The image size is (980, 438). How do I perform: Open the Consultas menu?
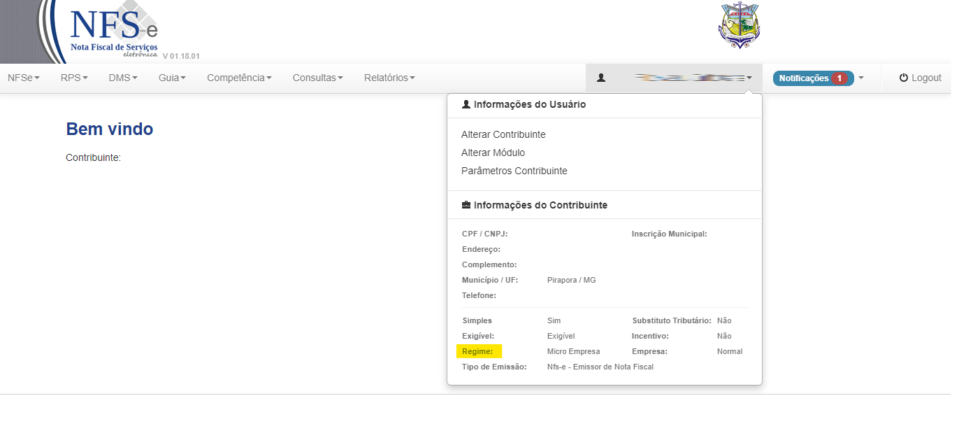point(317,78)
